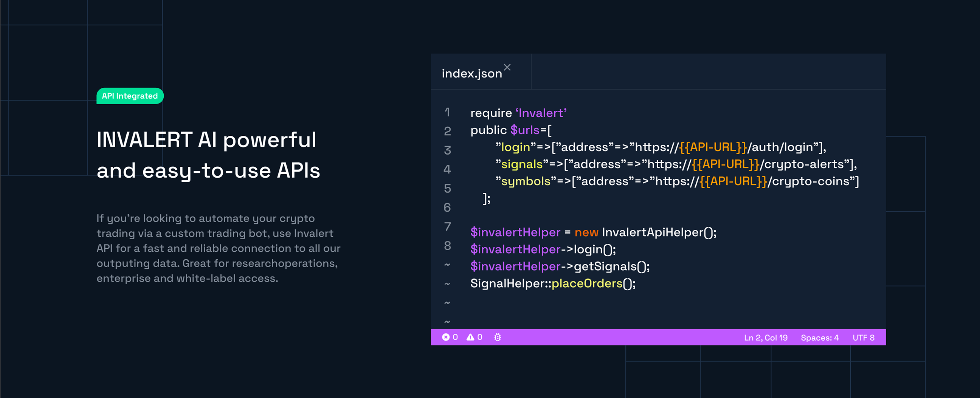Click line number 4 in the gutter
980x398 pixels.
447,169
